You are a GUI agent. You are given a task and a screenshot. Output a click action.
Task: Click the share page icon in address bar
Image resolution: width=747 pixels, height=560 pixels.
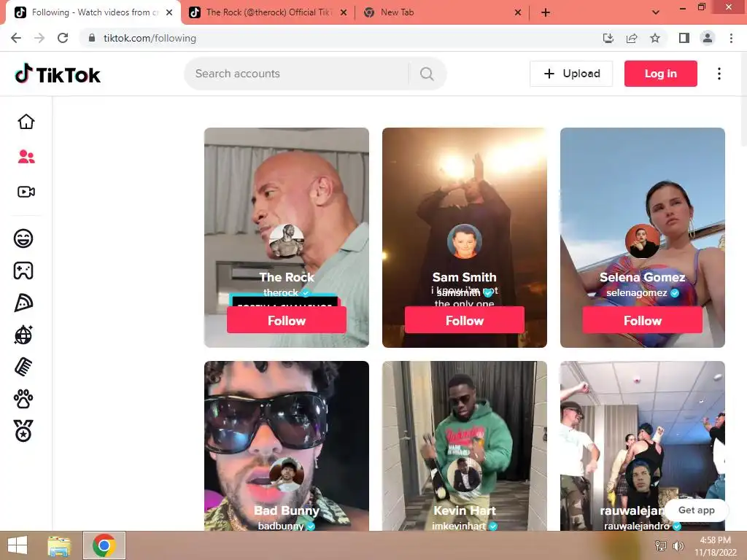point(632,38)
